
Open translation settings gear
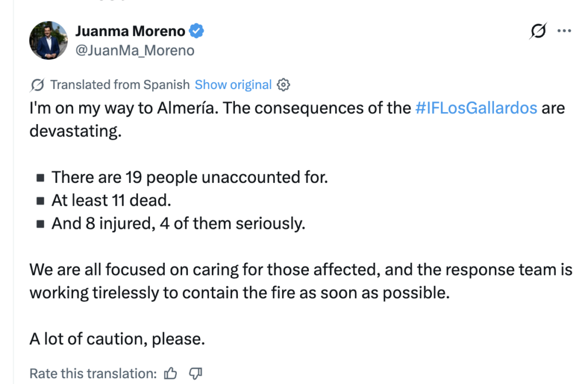pyautogui.click(x=284, y=85)
